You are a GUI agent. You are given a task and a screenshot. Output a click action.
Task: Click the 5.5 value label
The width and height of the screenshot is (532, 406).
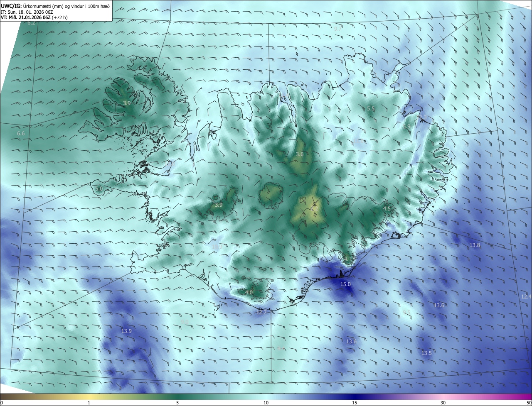[x=371, y=108]
